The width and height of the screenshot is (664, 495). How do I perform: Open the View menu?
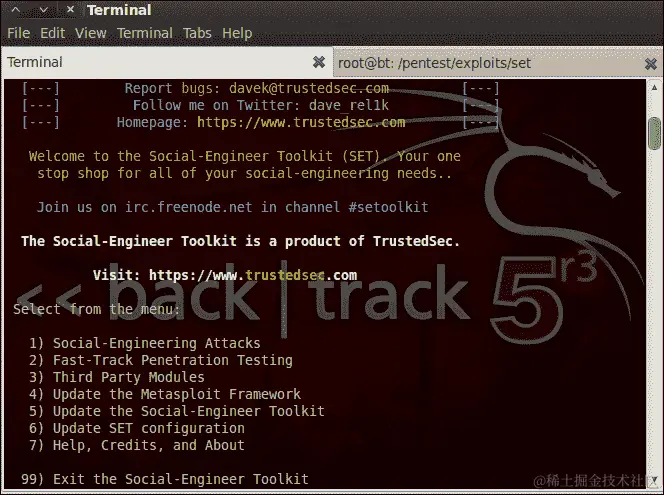pos(91,33)
